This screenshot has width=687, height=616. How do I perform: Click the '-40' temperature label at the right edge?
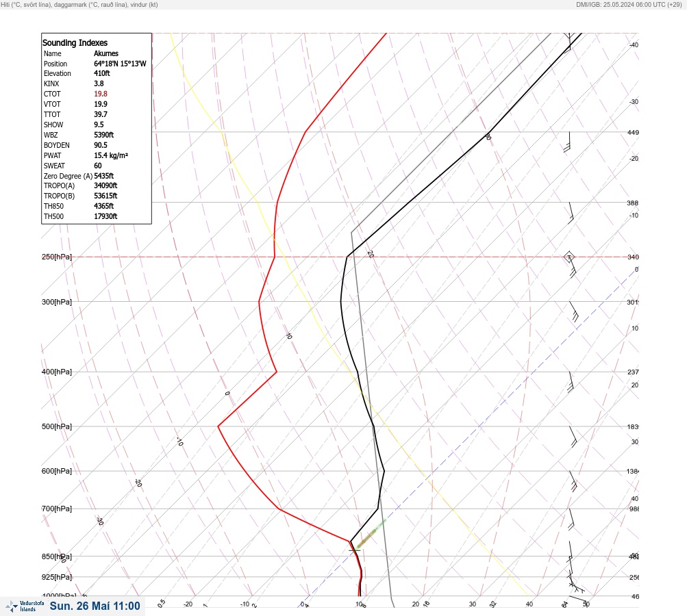click(x=634, y=44)
